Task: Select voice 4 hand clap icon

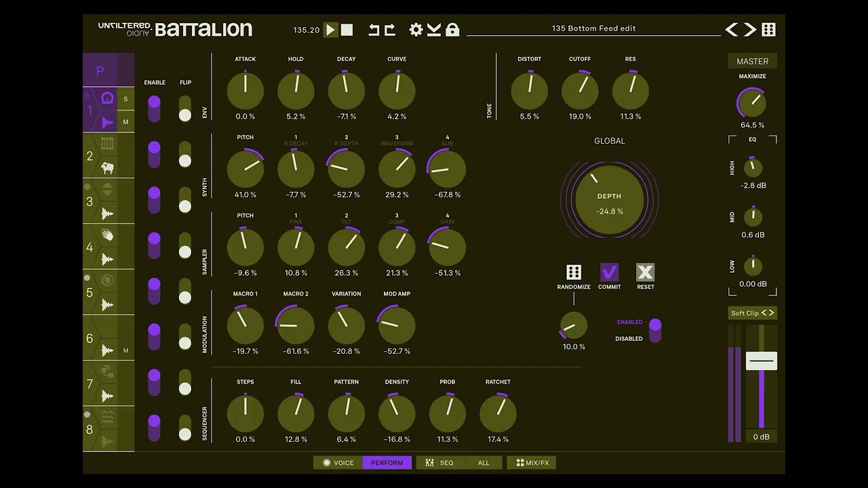Action: [x=107, y=235]
